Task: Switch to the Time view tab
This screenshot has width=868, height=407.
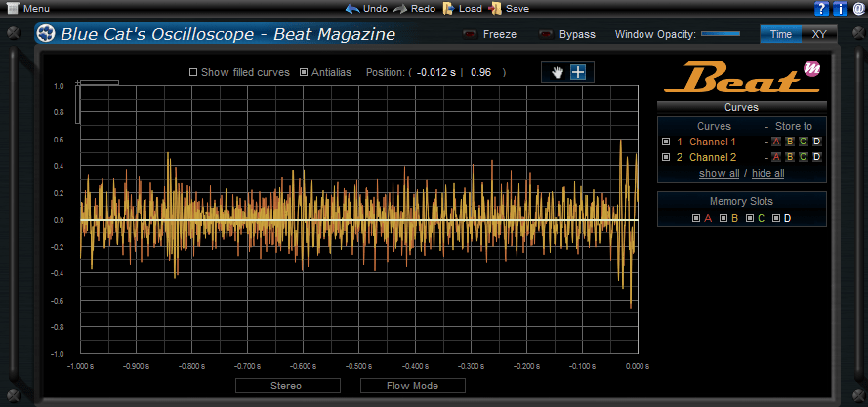Action: click(780, 34)
